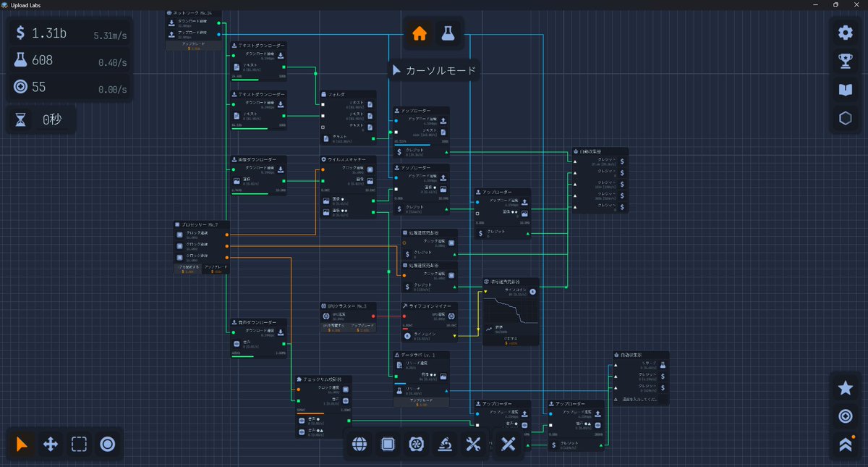Select the dashed box selection tool
Viewport: 868px width, 467px height.
click(79, 444)
